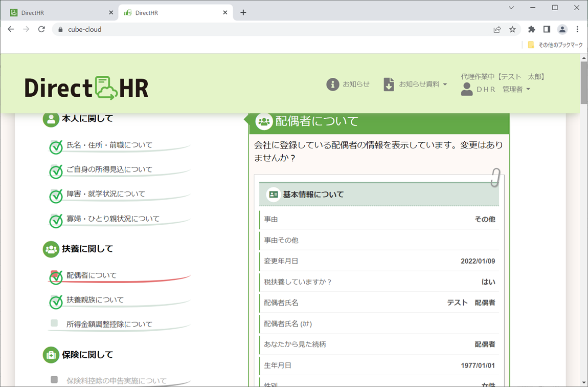Click the DHR user avatar icon
Image resolution: width=588 pixels, height=387 pixels.
pos(466,90)
